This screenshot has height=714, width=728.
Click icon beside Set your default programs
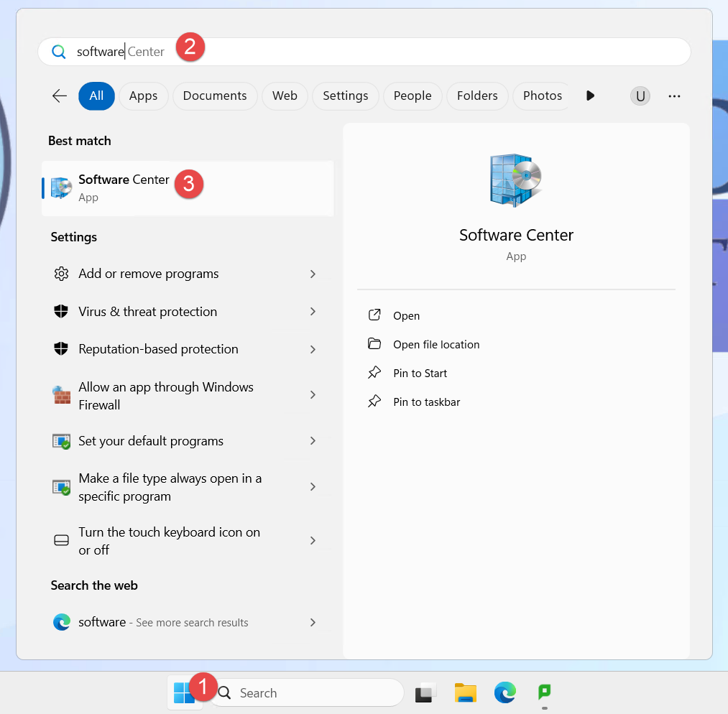(x=61, y=441)
